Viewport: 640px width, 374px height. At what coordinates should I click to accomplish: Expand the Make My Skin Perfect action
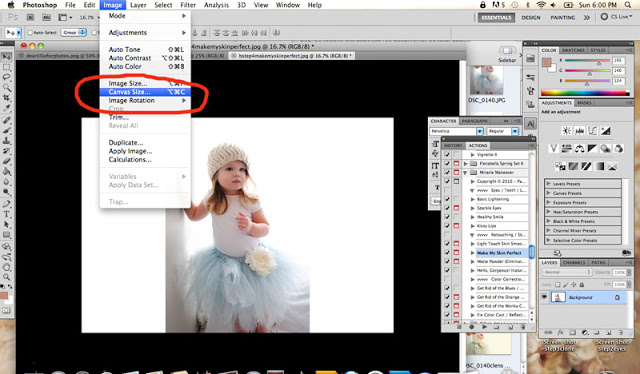(473, 253)
